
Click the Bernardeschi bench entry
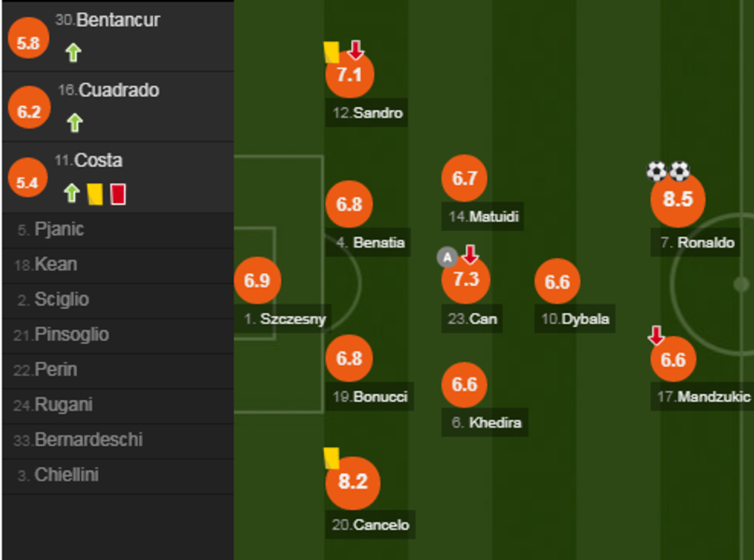(x=88, y=440)
